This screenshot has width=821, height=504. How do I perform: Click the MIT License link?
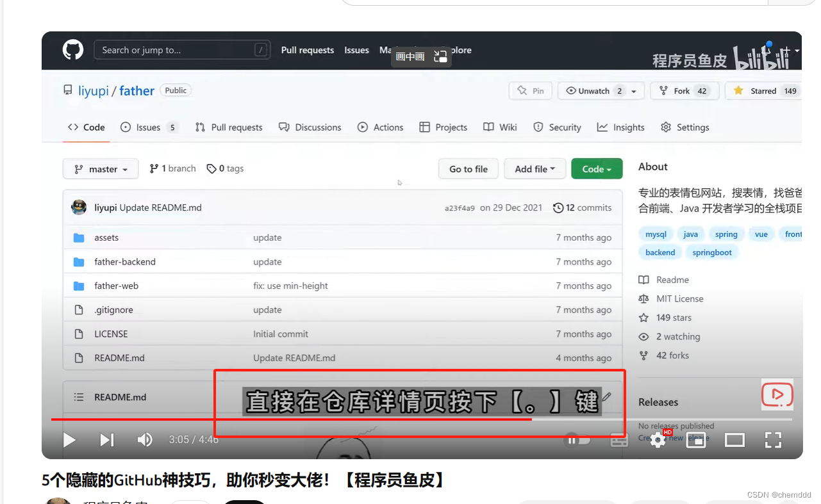point(671,298)
